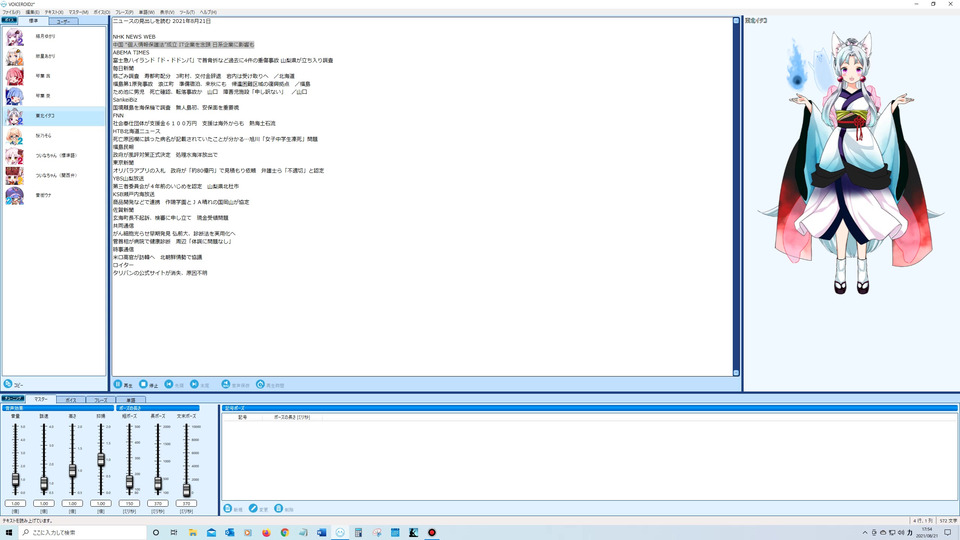Viewport: 960px width, 540px height.
Task: Click the taskbar search box
Action: click(83, 533)
